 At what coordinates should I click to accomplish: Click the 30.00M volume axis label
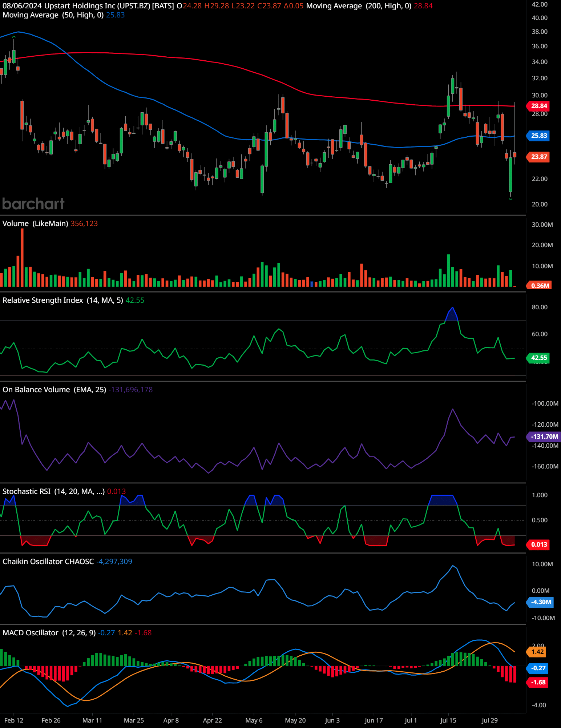pyautogui.click(x=542, y=225)
